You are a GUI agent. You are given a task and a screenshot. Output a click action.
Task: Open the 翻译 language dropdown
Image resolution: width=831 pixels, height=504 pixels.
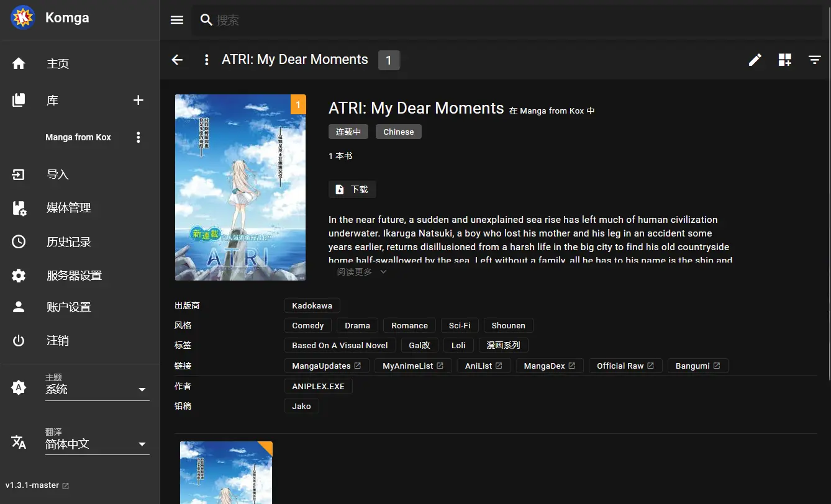tap(97, 444)
